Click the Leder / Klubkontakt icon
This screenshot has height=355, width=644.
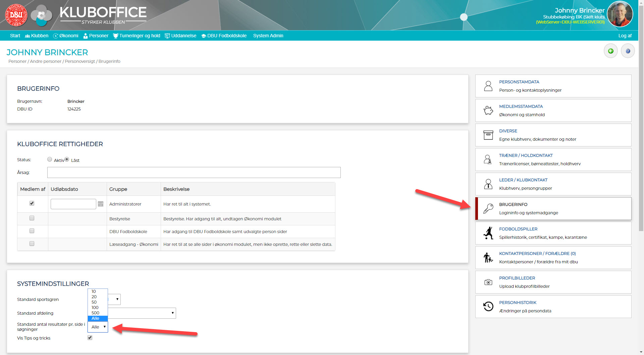(x=488, y=184)
